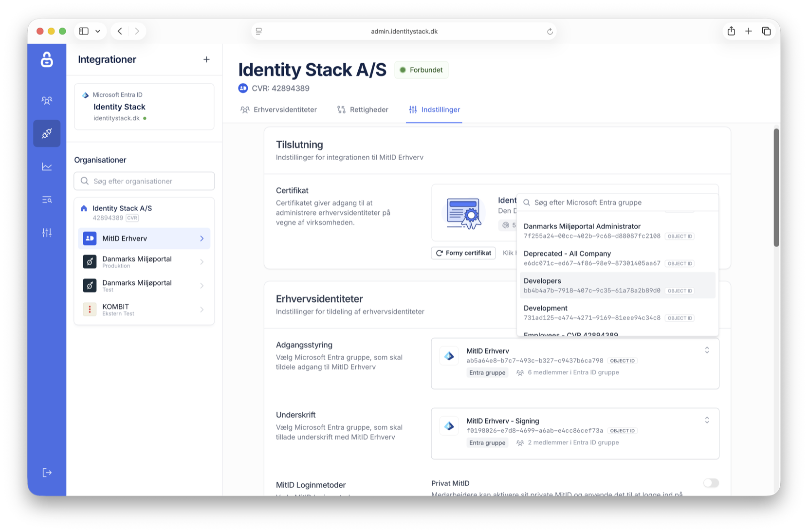Click the Søg efter organisationer field
Viewport: 808px width, 532px height.
coord(144,181)
